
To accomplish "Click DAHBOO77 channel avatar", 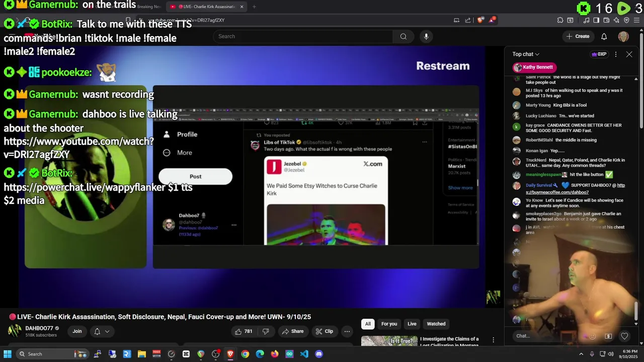I will pyautogui.click(x=15, y=331).
